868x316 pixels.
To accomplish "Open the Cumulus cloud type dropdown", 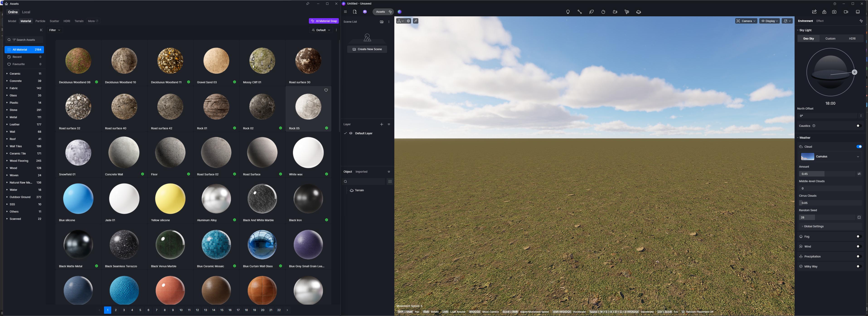I will tap(830, 157).
